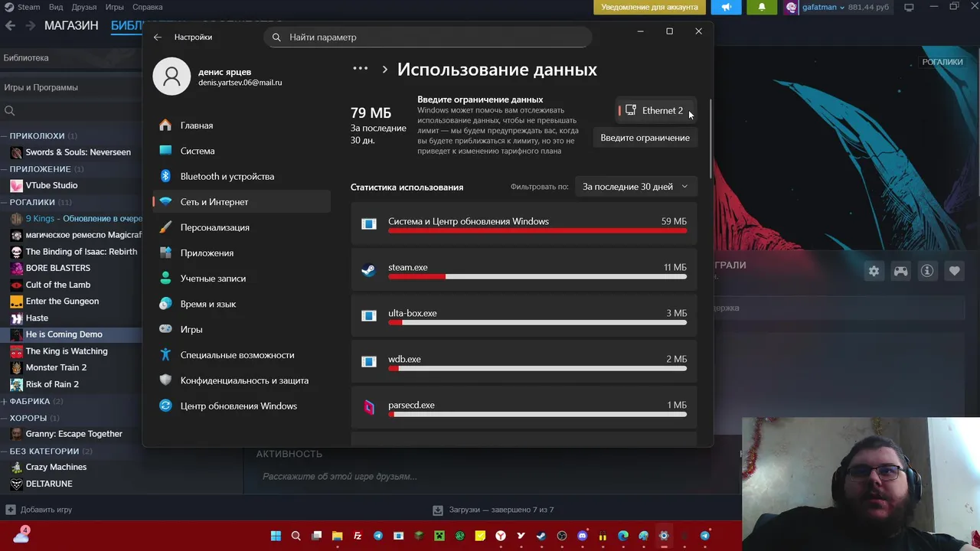Select Сеть и Интернет in Settings sidebar
This screenshot has width=980, height=551.
coord(241,202)
